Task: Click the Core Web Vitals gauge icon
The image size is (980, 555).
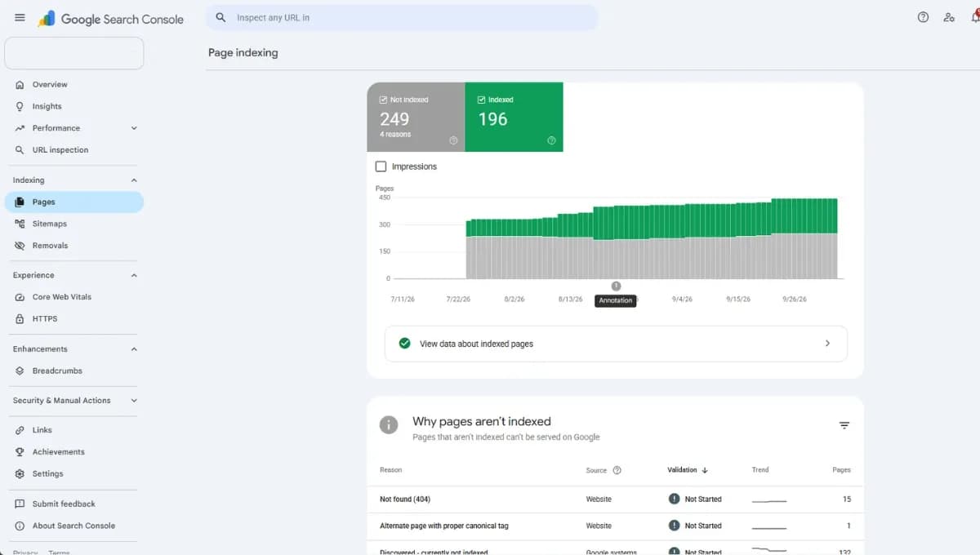Action: 20,297
